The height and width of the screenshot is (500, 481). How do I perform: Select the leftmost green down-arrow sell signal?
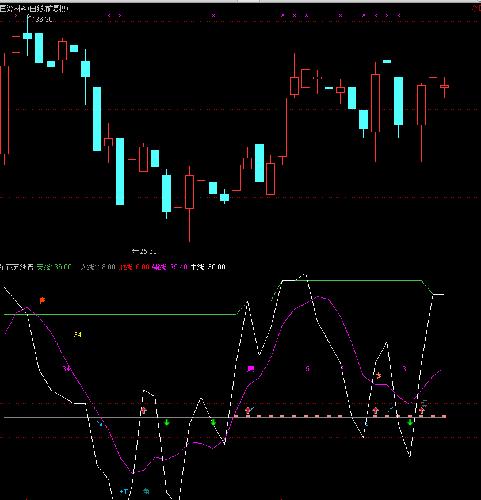pyautogui.click(x=167, y=423)
